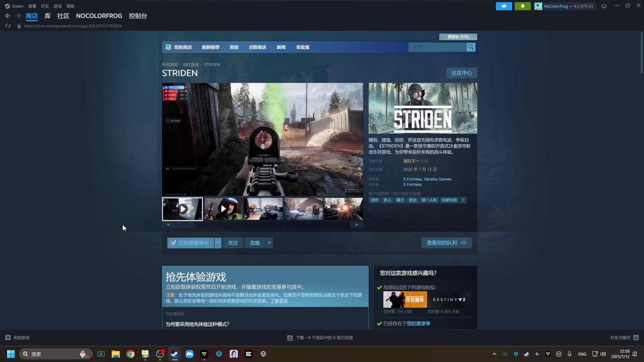The height and width of the screenshot is (362, 644).
Task: Switch to the 社区 community tab
Action: coord(63,16)
